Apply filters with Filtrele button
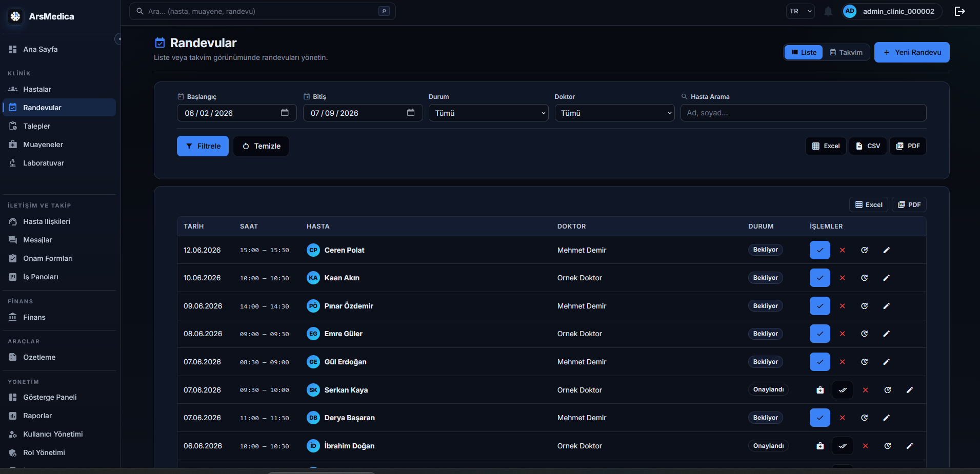980x474 pixels. coord(203,146)
